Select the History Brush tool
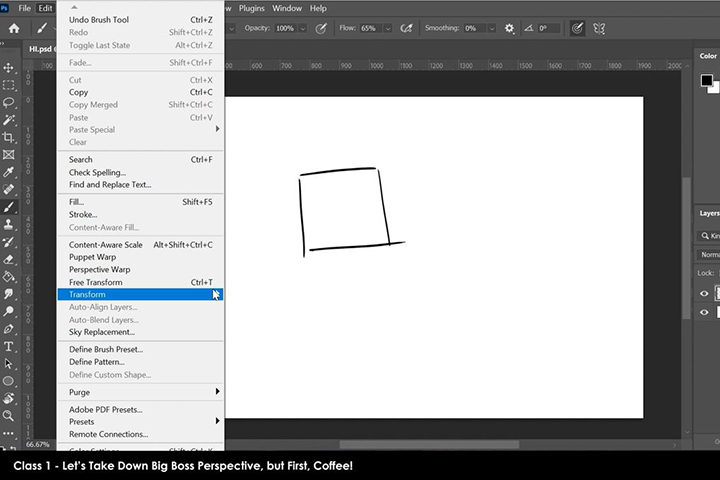720x480 pixels. point(8,242)
